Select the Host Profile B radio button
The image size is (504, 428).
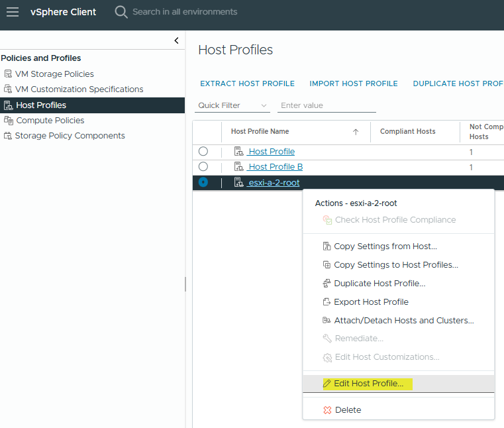pos(203,166)
